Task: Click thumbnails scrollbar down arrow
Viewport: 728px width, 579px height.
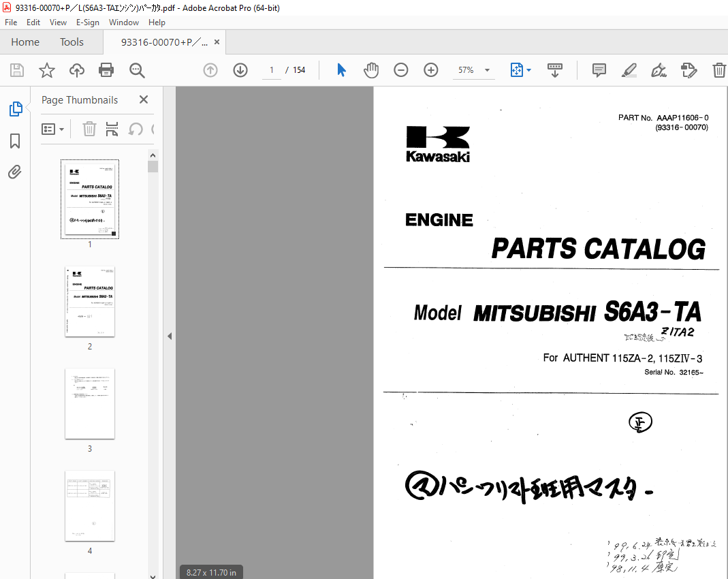Action: 153,576
